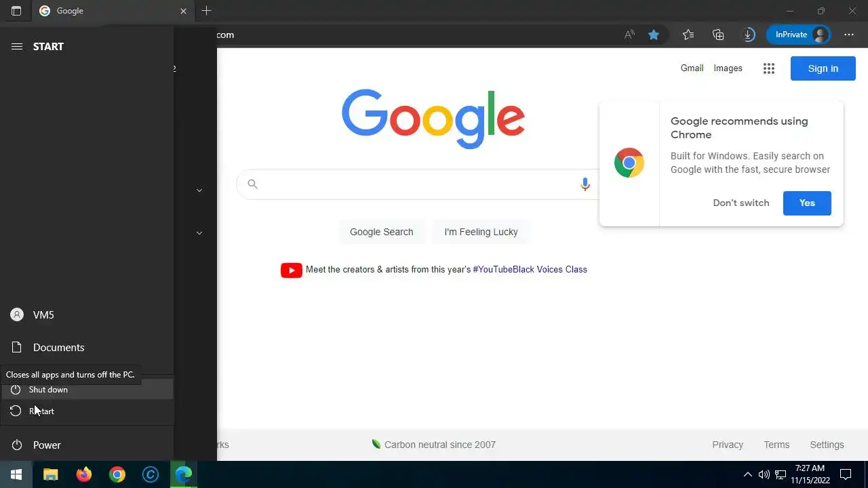Show hidden system tray icons

coord(748,474)
